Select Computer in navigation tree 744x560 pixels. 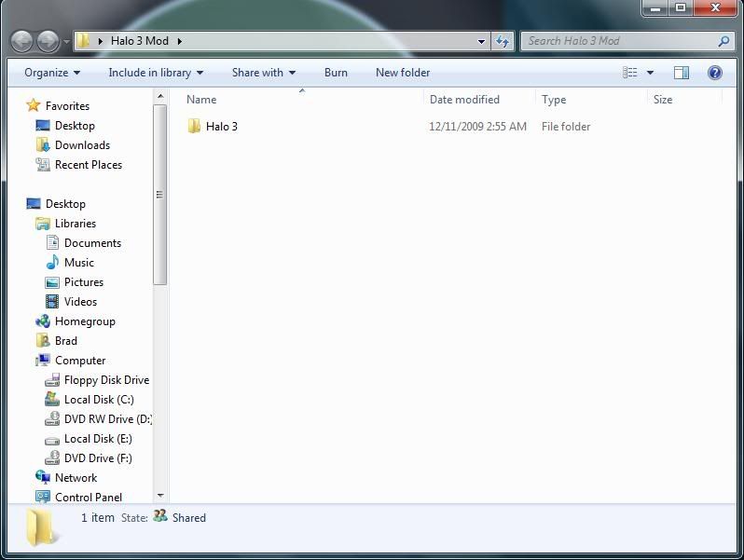click(x=80, y=361)
